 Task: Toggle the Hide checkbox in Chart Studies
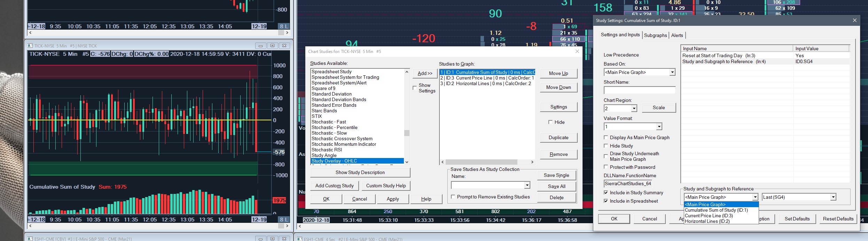tap(550, 122)
